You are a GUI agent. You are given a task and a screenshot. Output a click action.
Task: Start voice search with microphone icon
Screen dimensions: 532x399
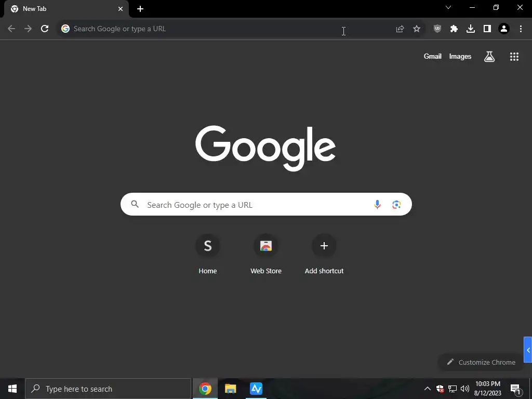click(x=377, y=204)
